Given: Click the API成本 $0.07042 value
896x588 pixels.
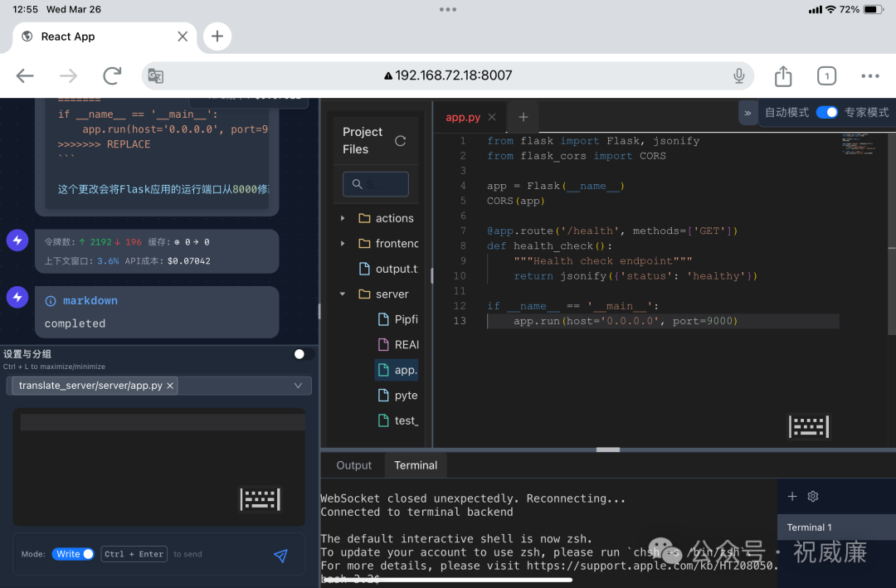Looking at the screenshot, I should point(188,261).
